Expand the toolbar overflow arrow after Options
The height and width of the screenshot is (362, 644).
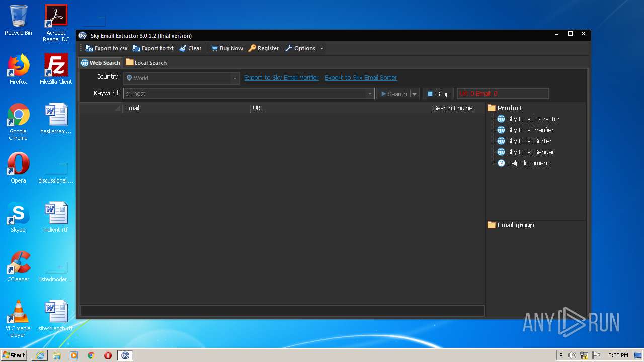(321, 48)
